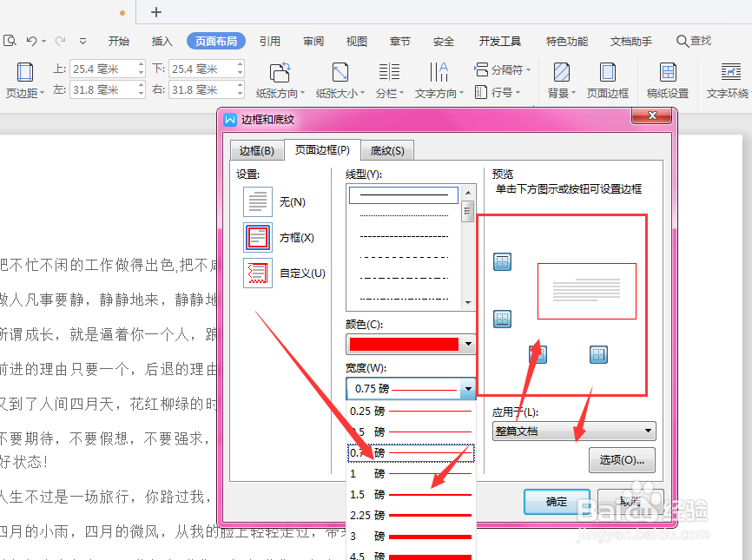The width and height of the screenshot is (752, 560).
Task: Select the None (无) border setting icon
Action: click(258, 201)
